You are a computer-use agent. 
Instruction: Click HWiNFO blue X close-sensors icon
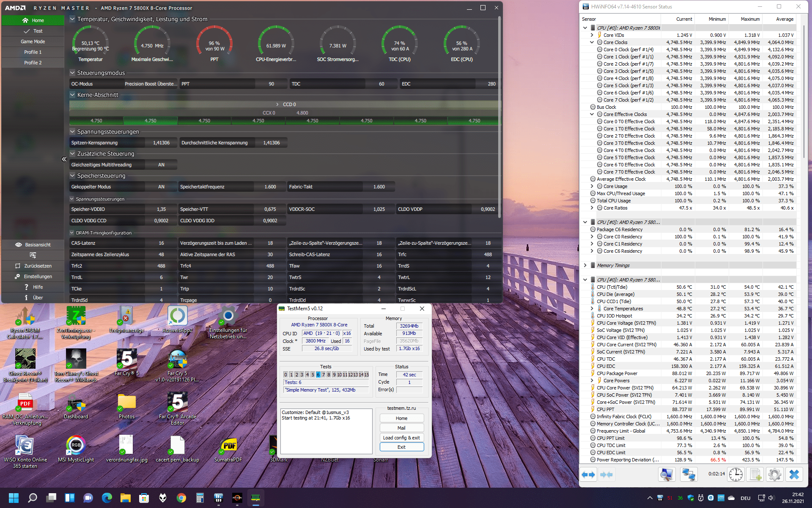coord(794,475)
